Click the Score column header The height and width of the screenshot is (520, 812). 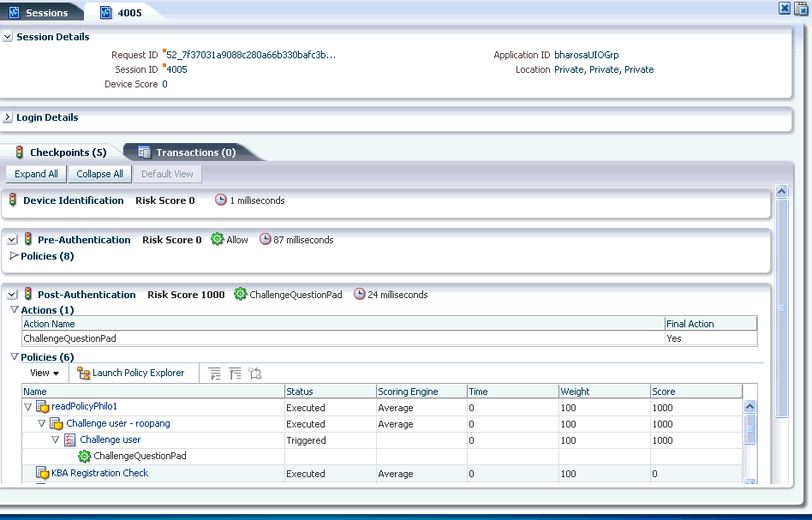[696, 391]
